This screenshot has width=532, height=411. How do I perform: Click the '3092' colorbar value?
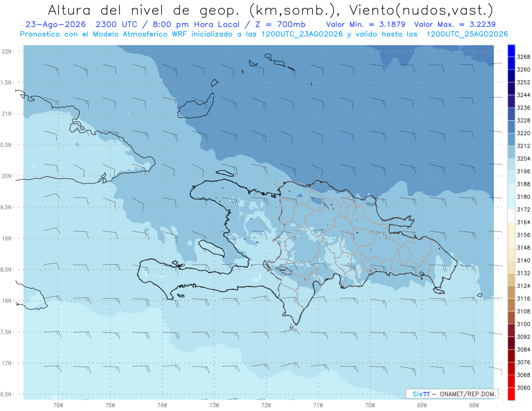[524, 337]
